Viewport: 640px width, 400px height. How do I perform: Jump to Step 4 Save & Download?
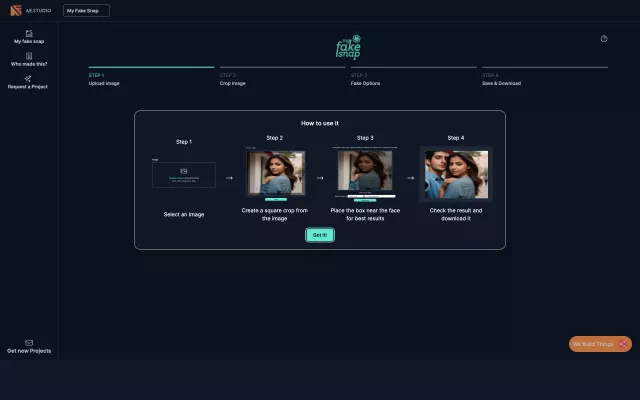(x=501, y=79)
